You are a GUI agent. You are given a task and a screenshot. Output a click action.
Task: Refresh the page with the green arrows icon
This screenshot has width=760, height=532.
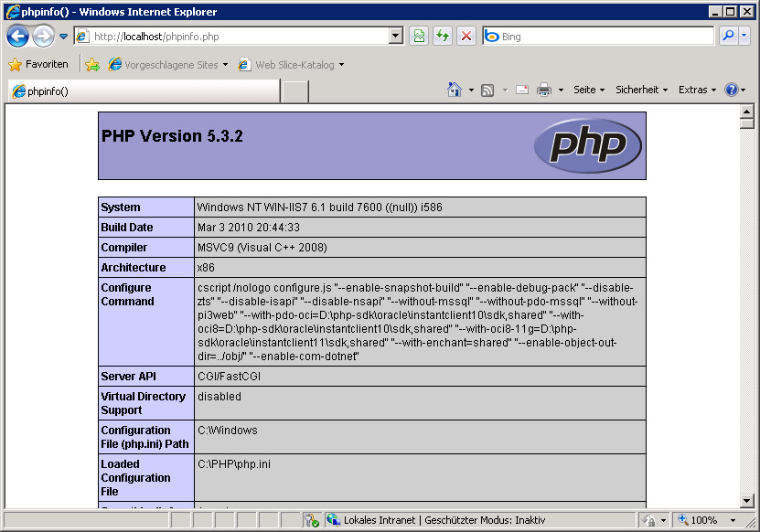coord(443,37)
